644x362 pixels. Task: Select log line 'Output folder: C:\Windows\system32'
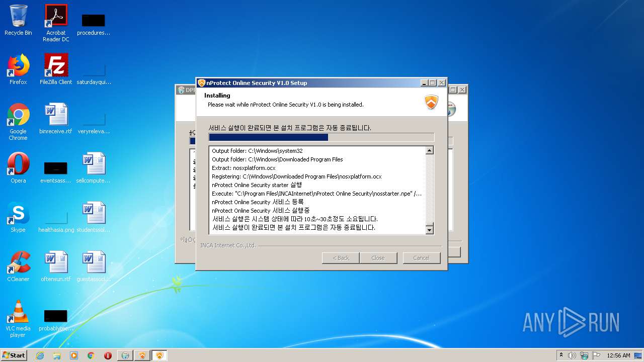(257, 151)
